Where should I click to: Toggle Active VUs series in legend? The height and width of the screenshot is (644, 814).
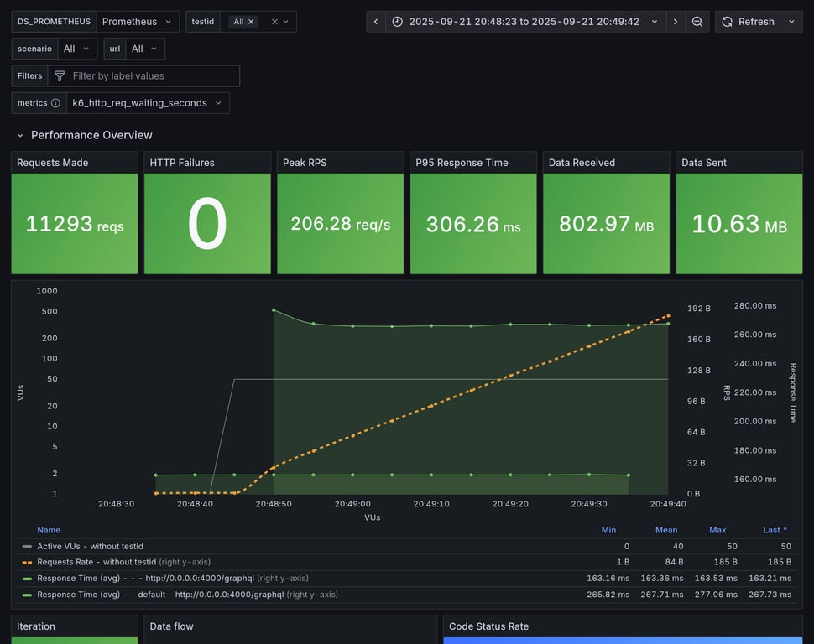tap(90, 546)
